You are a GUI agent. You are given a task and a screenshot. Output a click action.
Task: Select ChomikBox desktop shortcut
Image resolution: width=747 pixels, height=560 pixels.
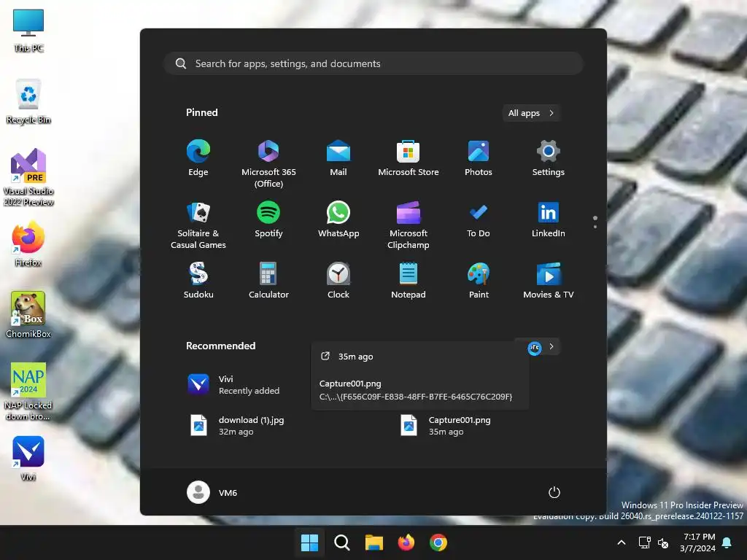28,315
